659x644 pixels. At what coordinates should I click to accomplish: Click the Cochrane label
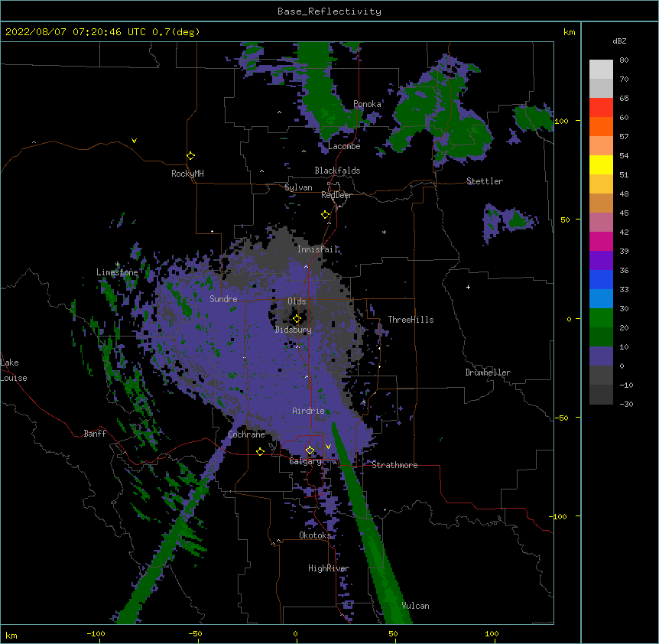tap(246, 434)
